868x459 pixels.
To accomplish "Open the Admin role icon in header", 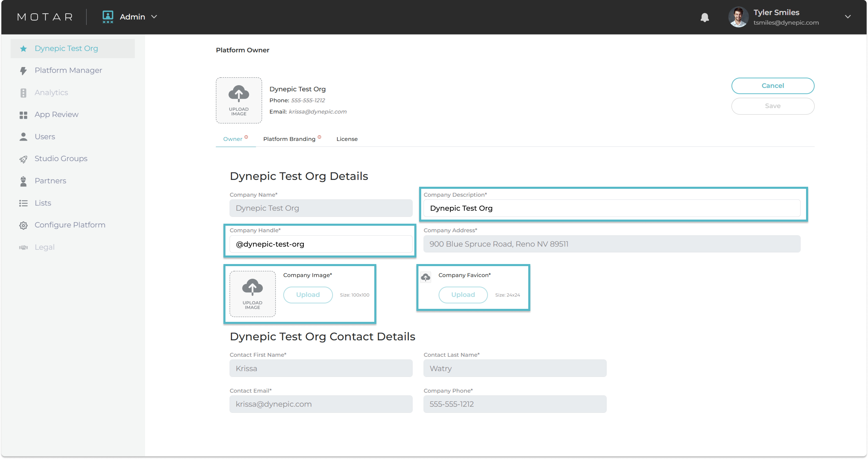I will point(108,16).
